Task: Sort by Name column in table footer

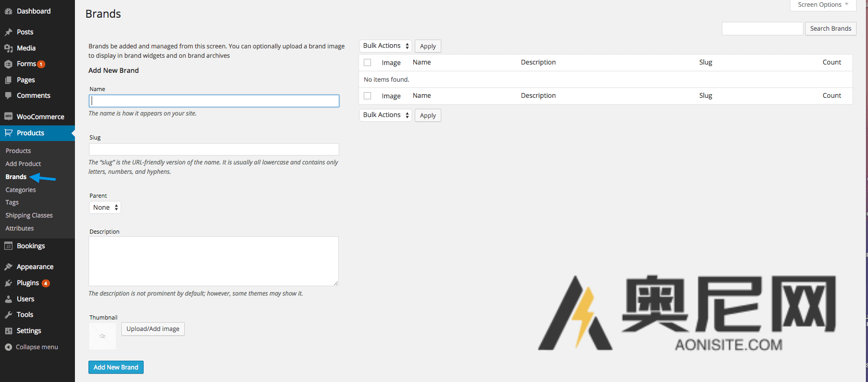Action: coord(422,96)
